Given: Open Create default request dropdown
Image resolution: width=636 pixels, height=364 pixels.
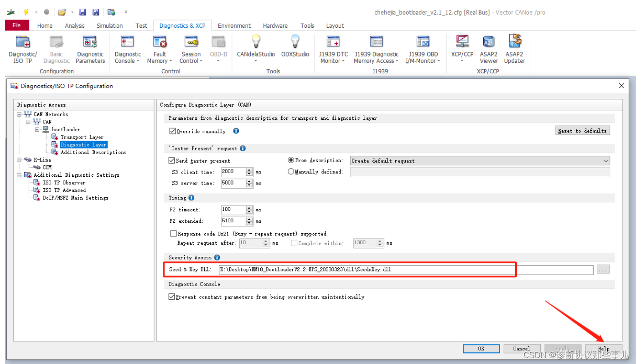Looking at the screenshot, I should click(480, 160).
